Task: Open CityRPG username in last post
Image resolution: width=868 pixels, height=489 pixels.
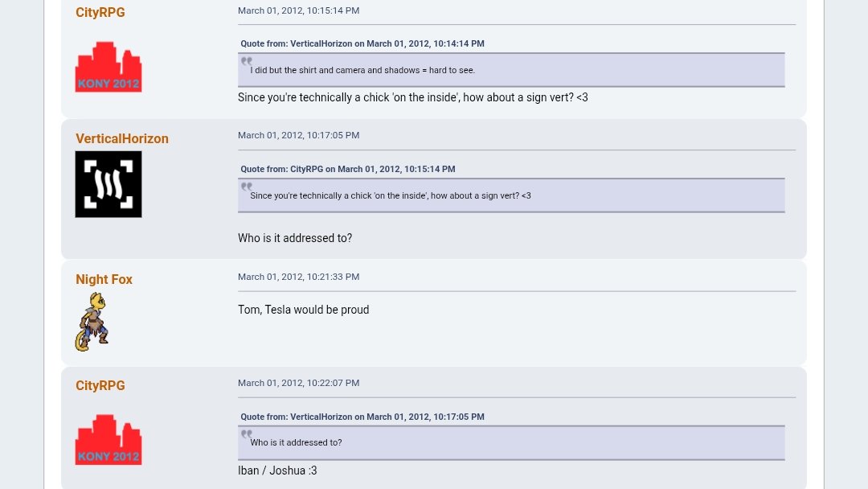Action: (x=100, y=385)
